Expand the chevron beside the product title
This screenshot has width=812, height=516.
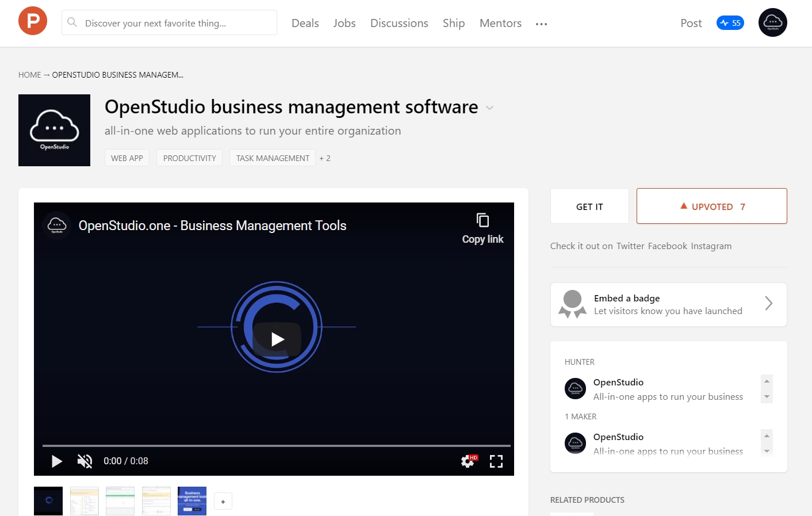pyautogui.click(x=489, y=108)
